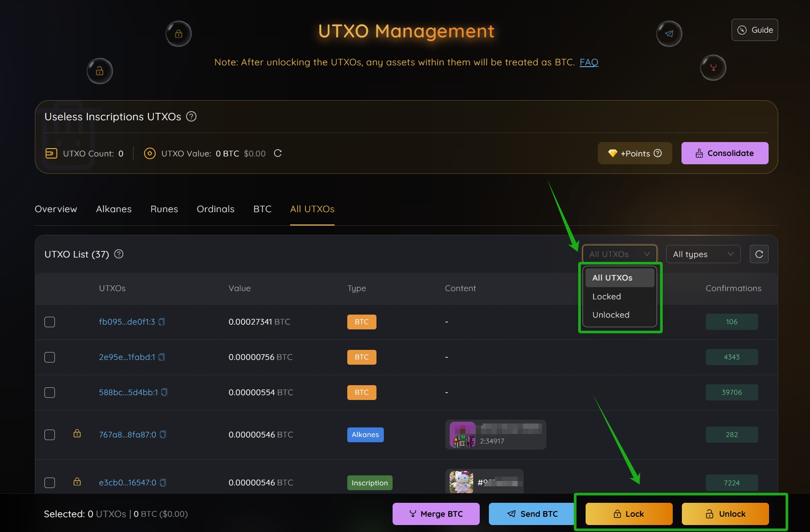Click the help icon next to UTXO List
Screen dimensions: 810x532
[x=119, y=254]
